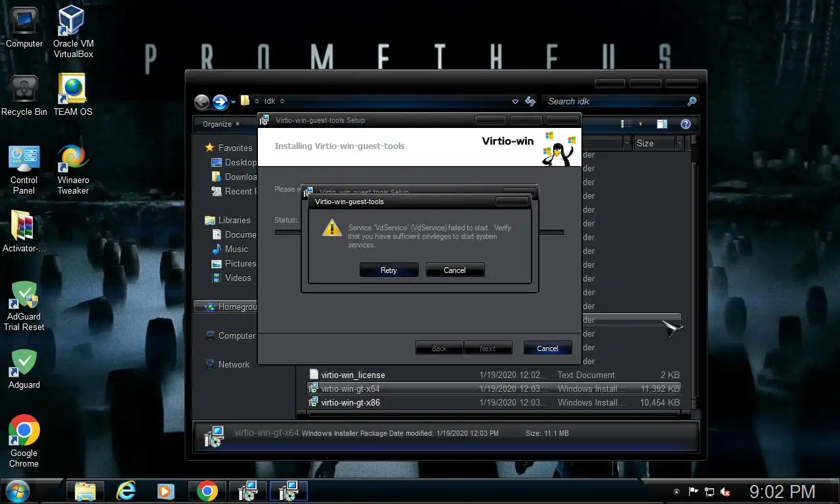The width and height of the screenshot is (840, 504).
Task: Open the recent locations dropdown beside the nav arrows
Action: pyautogui.click(x=233, y=102)
